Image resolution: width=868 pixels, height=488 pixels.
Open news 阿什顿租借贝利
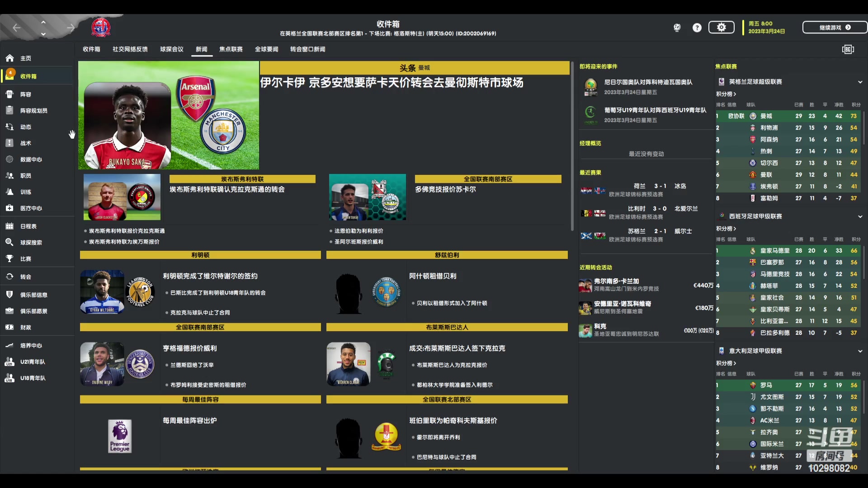(x=433, y=276)
